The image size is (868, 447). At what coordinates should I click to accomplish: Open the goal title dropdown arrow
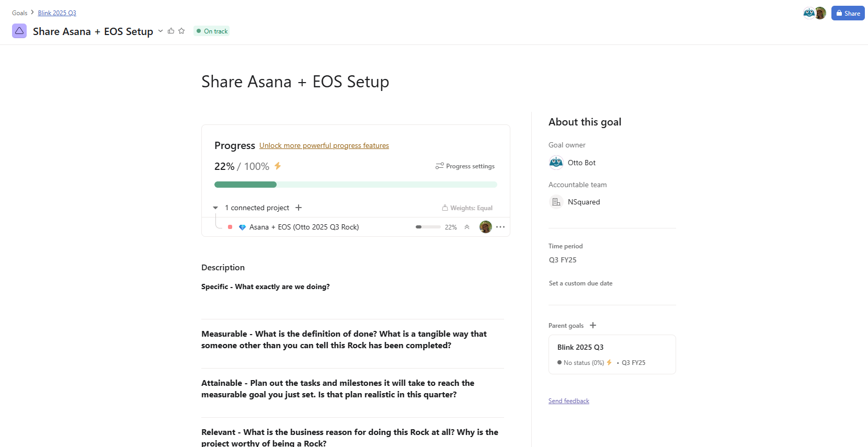click(161, 31)
